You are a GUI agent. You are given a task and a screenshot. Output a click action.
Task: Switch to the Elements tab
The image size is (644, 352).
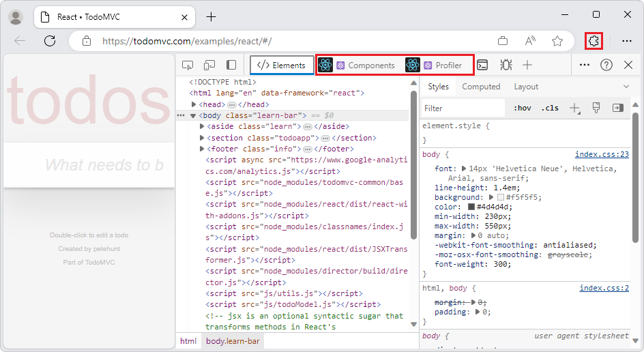tap(281, 65)
